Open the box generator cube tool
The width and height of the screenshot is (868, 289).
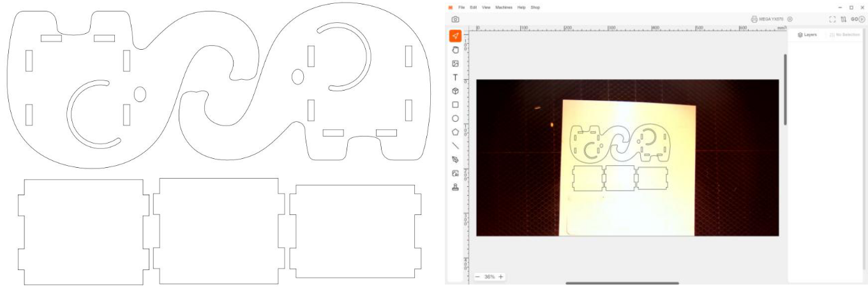455,91
